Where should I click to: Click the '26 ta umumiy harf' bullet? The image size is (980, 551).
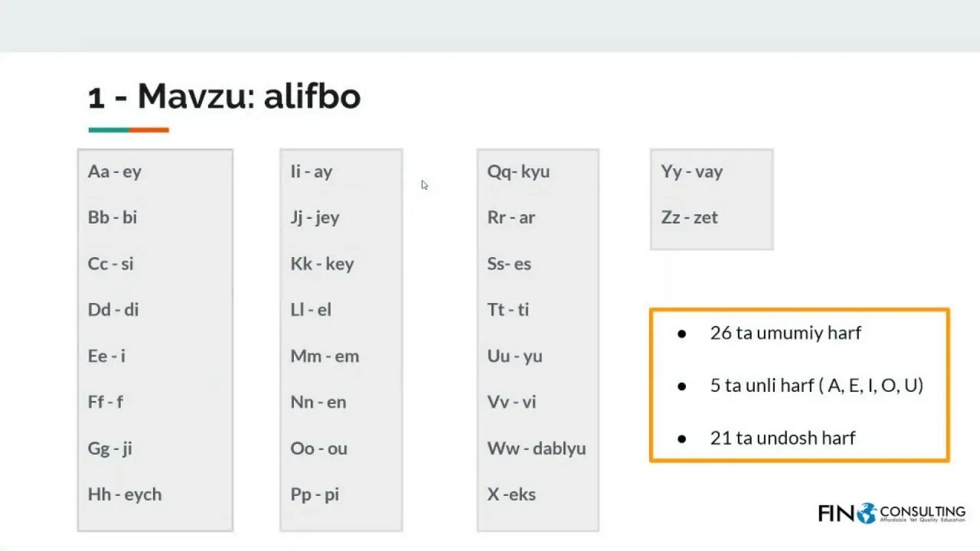tap(786, 333)
